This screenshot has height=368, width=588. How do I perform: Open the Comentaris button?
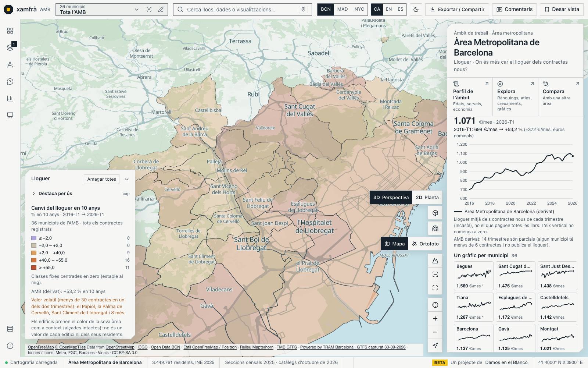tap(514, 10)
